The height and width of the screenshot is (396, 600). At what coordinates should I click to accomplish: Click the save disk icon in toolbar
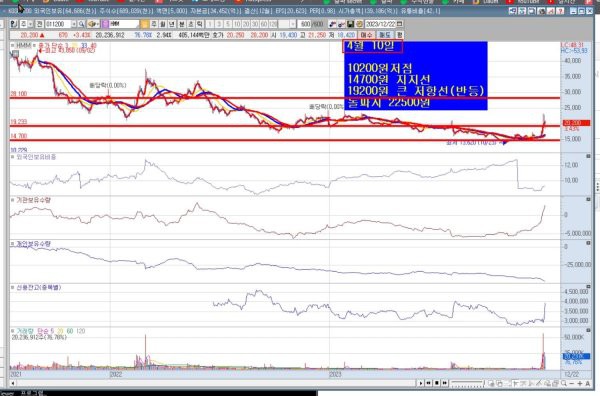[350, 24]
